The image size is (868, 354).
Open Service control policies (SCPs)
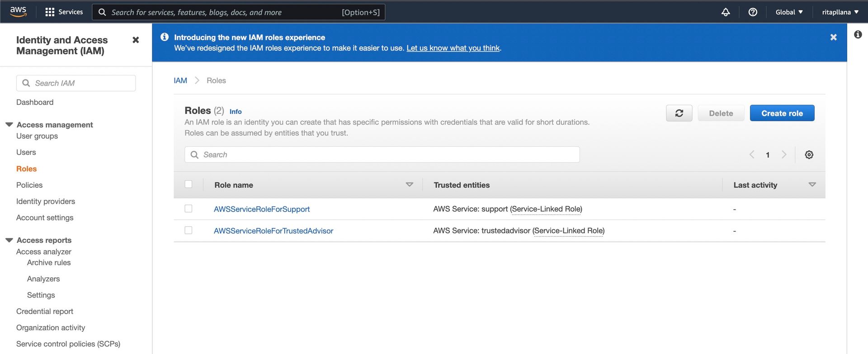68,344
